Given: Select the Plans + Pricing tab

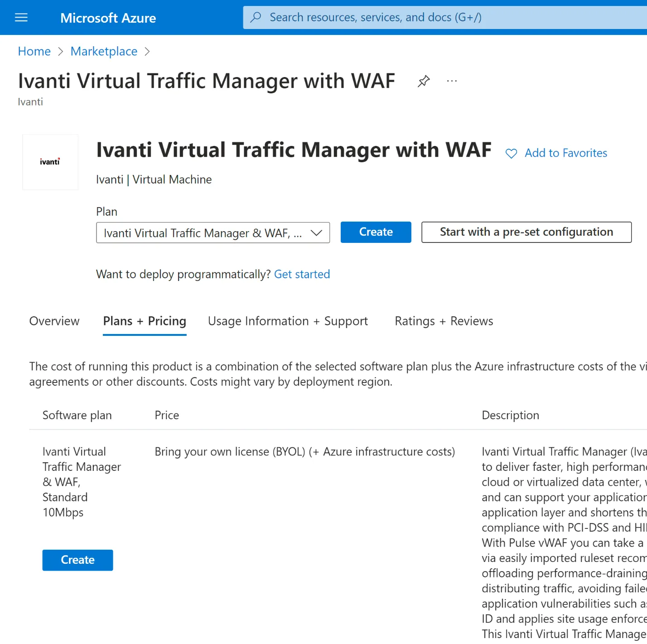Looking at the screenshot, I should 145,321.
